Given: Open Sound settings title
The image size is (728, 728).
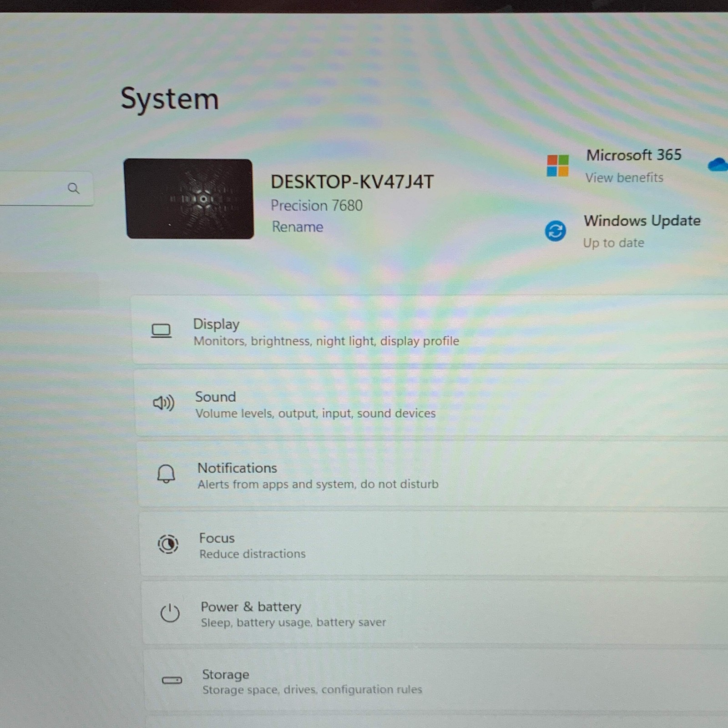Looking at the screenshot, I should (216, 397).
